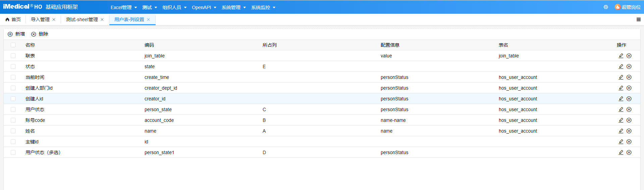This screenshot has height=190, width=644.
Task: Toggle the select-all checkbox in table header
Action: pos(13,45)
